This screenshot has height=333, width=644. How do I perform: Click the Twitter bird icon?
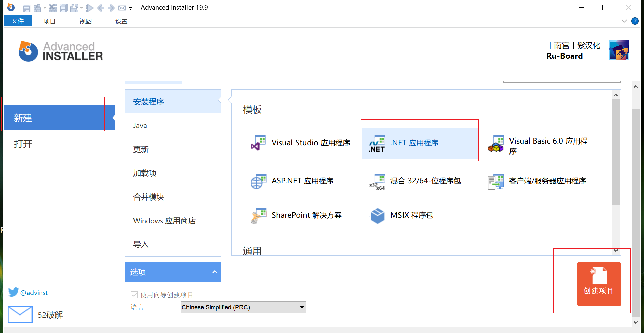pyautogui.click(x=13, y=292)
